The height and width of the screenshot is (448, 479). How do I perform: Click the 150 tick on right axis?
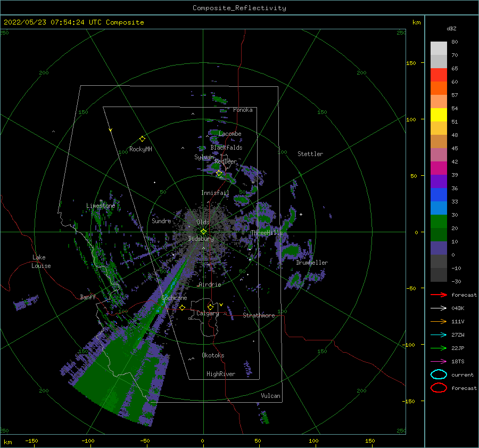click(x=411, y=63)
